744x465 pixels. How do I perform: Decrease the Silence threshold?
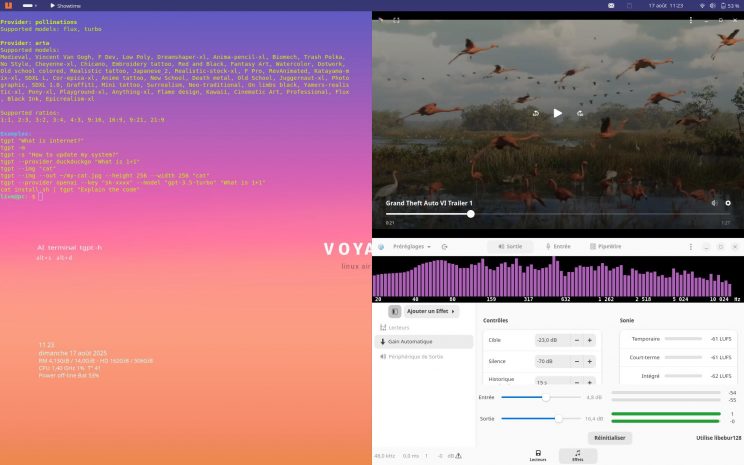(577, 362)
